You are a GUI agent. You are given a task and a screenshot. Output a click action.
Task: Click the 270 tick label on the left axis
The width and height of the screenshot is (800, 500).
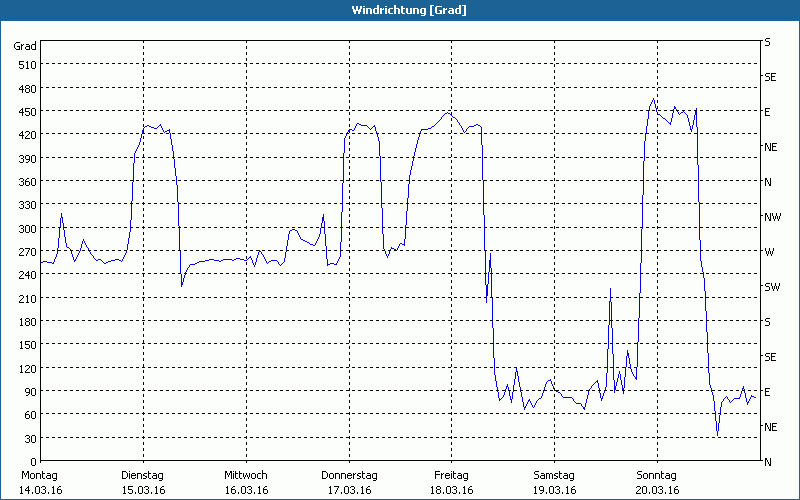[27, 252]
